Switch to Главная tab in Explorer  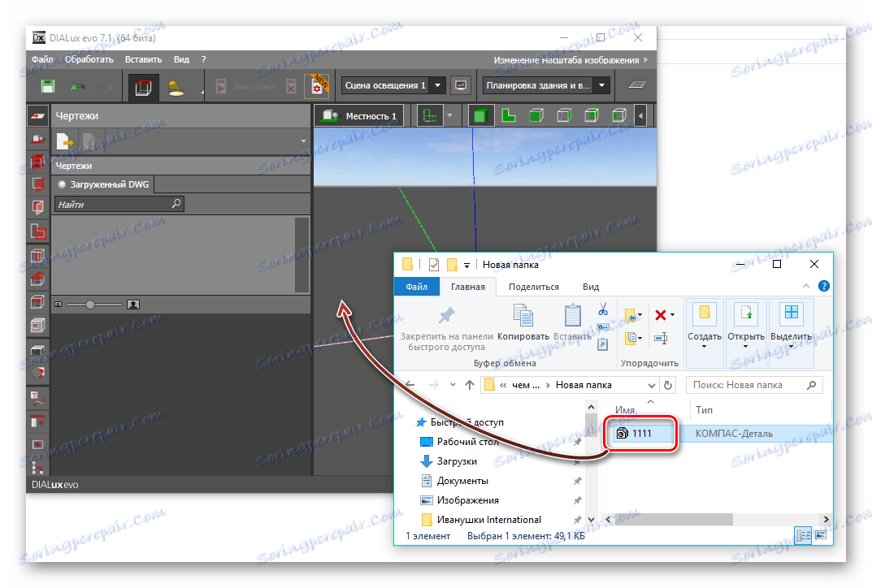[468, 287]
